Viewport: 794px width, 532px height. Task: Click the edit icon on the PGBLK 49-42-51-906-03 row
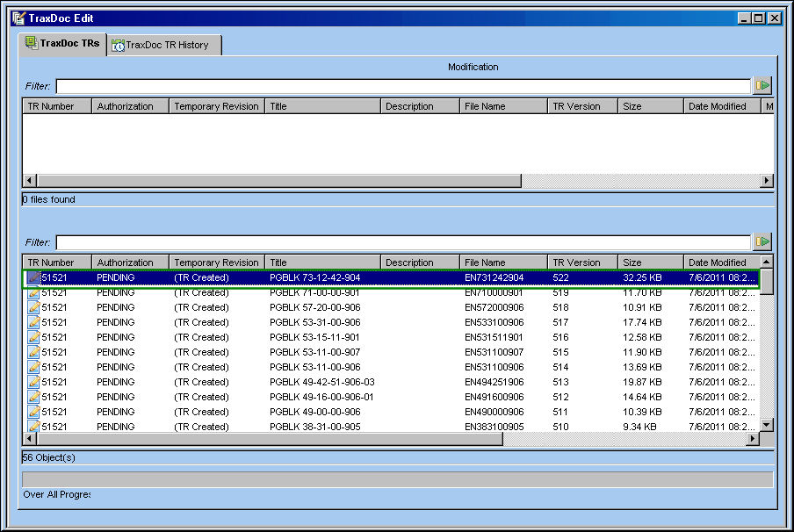(x=33, y=382)
